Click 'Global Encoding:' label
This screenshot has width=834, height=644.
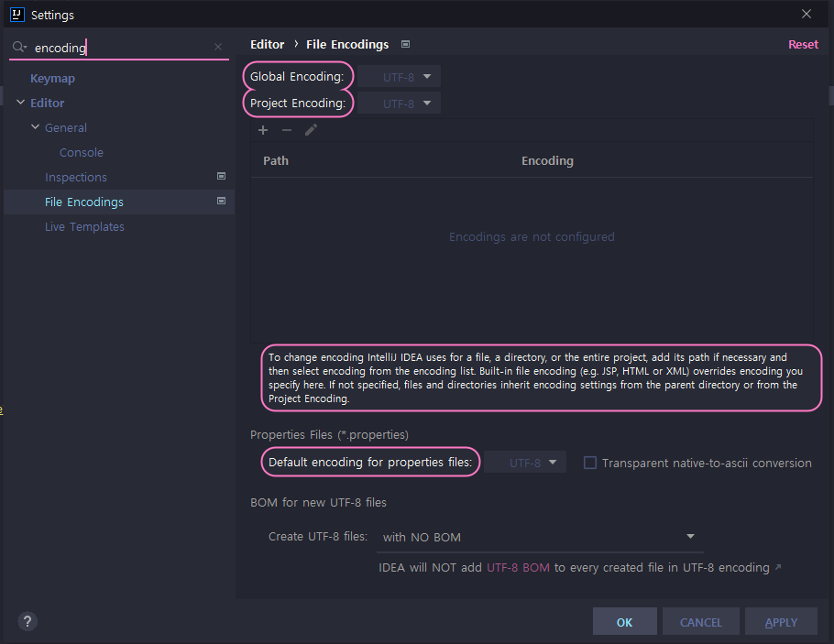[x=297, y=77]
